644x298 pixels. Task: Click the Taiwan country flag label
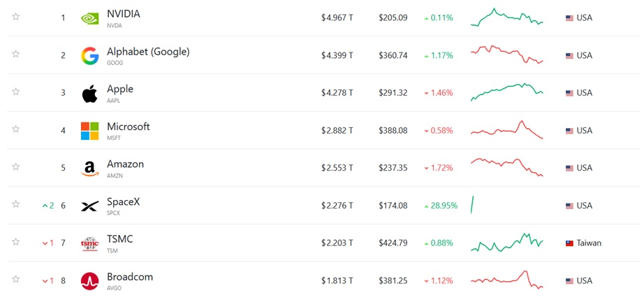(x=583, y=243)
